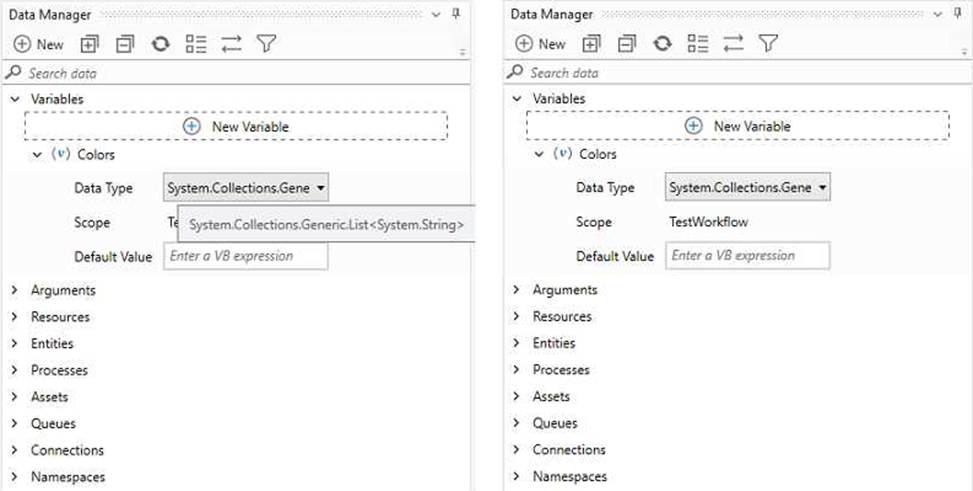Click the filter funnel icon in left panel
This screenshot has width=973, height=491.
pos(265,44)
